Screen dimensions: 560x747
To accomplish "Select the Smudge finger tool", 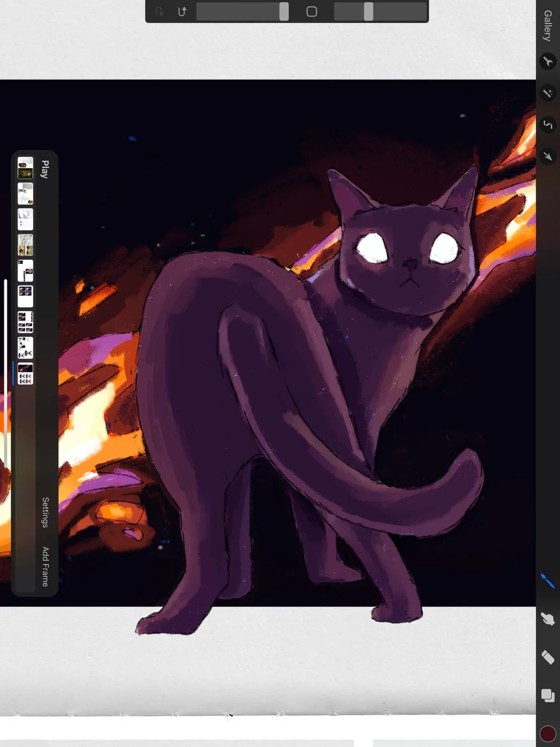I will point(548,619).
